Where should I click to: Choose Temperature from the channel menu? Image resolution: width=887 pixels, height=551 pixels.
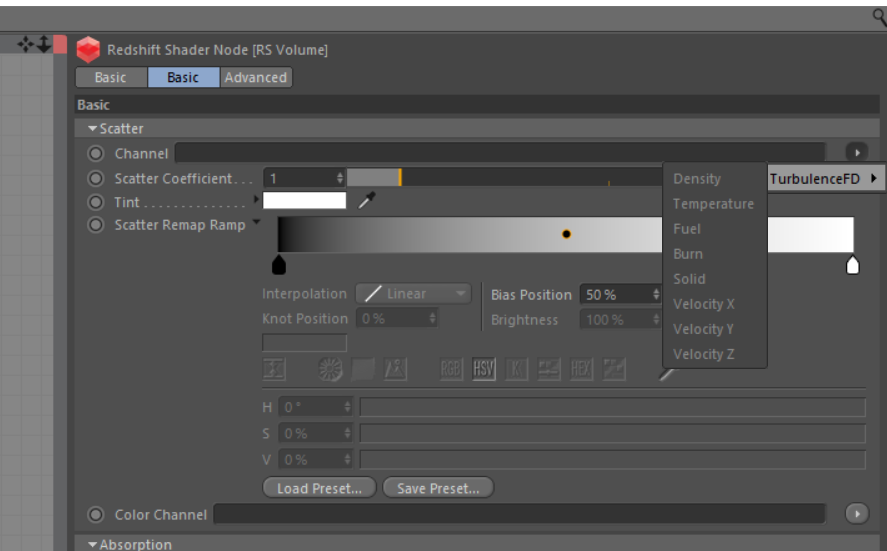(714, 204)
